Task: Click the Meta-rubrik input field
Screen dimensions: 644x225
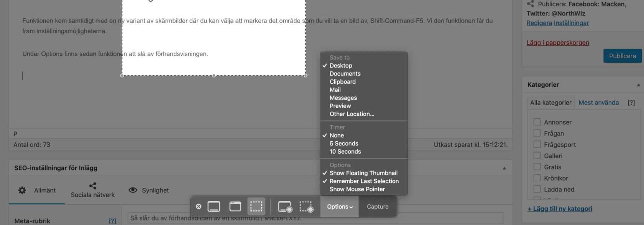Action: 314,218
